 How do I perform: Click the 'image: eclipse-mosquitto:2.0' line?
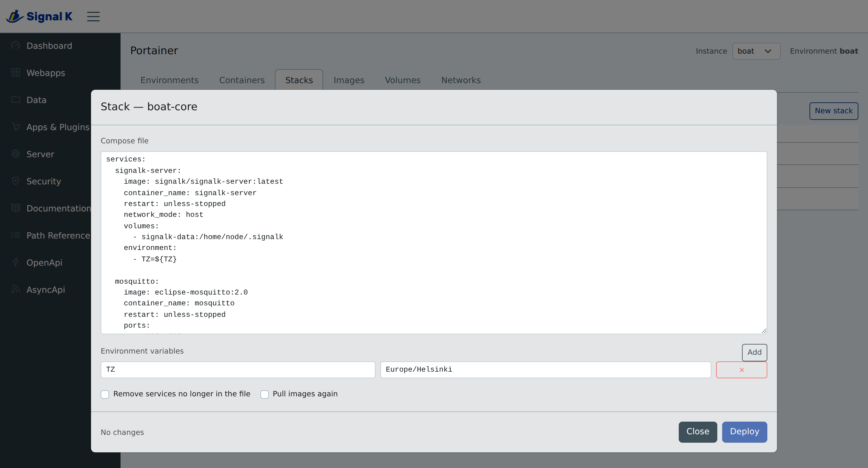point(185,292)
